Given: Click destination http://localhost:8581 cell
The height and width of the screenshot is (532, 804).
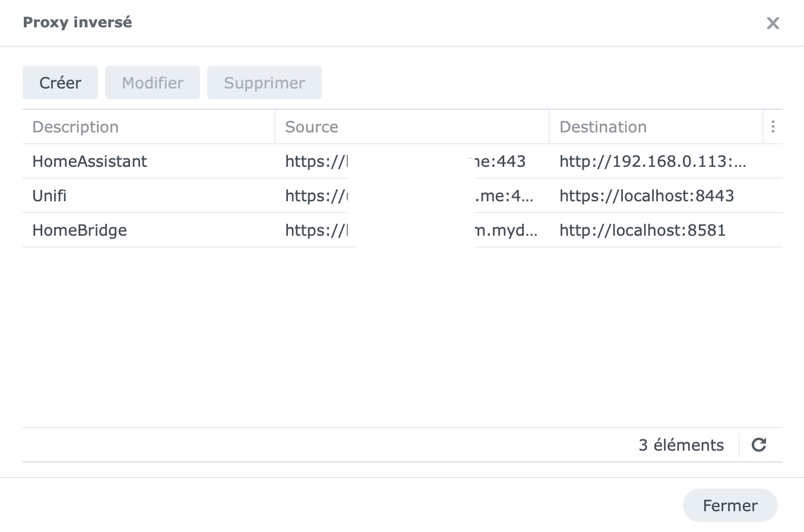Looking at the screenshot, I should point(642,230).
